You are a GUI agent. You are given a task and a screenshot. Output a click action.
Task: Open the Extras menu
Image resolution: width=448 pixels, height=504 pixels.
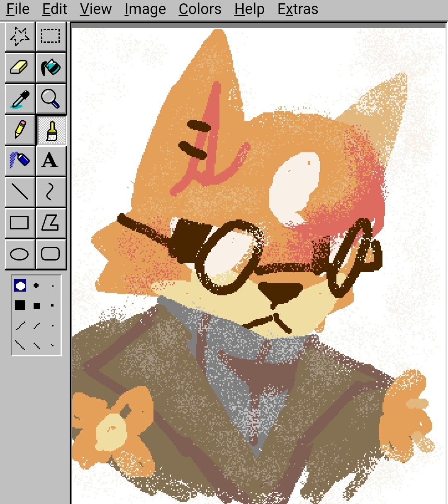pos(298,9)
